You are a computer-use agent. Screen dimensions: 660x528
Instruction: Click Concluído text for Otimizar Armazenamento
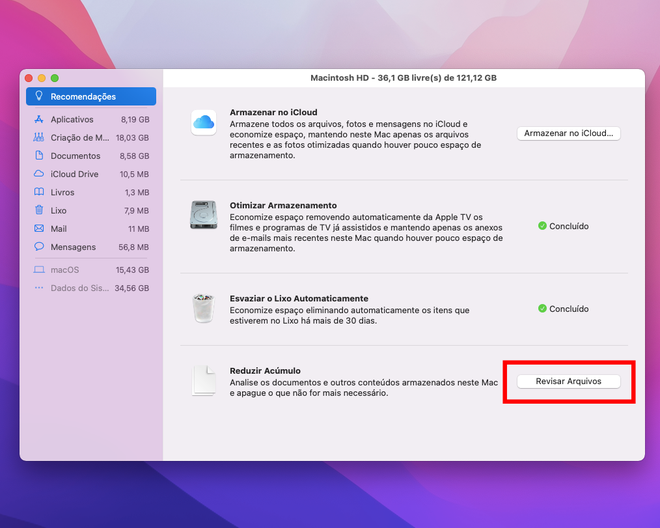[x=569, y=226]
